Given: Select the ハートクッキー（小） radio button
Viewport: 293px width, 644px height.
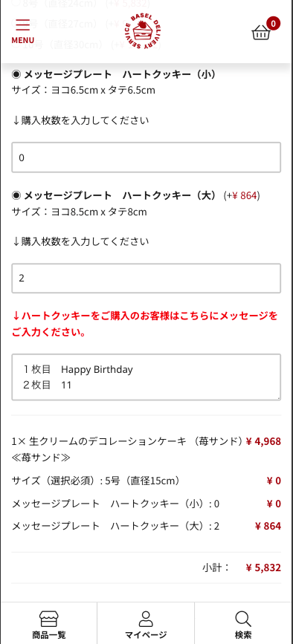Looking at the screenshot, I should tap(16, 74).
